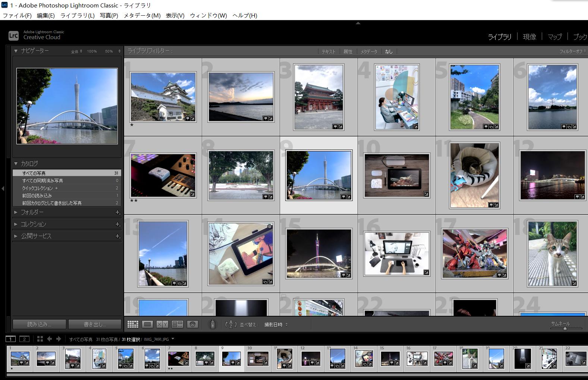Collapse the カタログ panel
The height and width of the screenshot is (380, 588).
coord(16,163)
